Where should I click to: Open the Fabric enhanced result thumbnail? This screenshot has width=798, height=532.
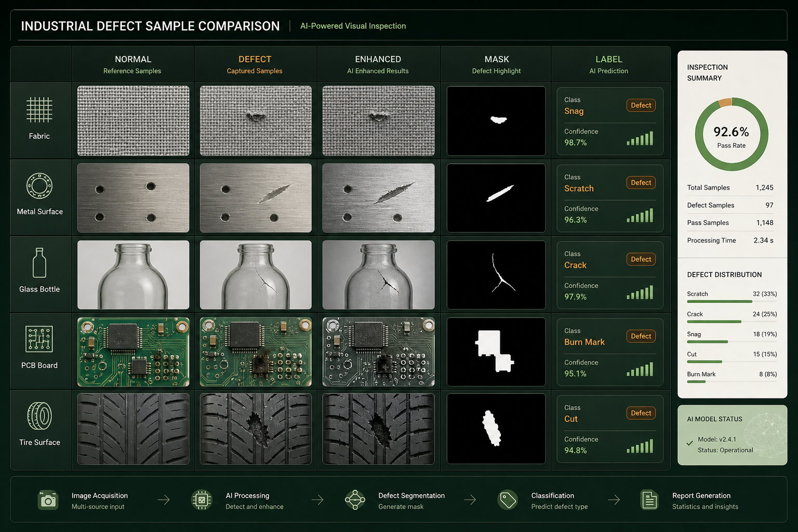click(x=378, y=121)
